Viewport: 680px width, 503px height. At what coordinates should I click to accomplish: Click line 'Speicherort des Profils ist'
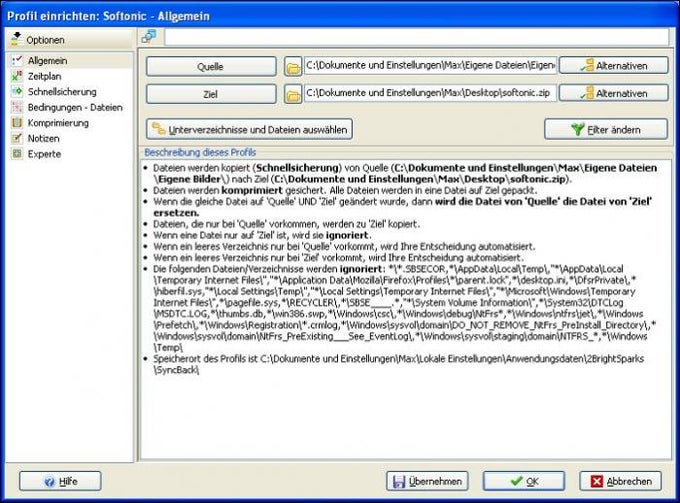coord(398,364)
